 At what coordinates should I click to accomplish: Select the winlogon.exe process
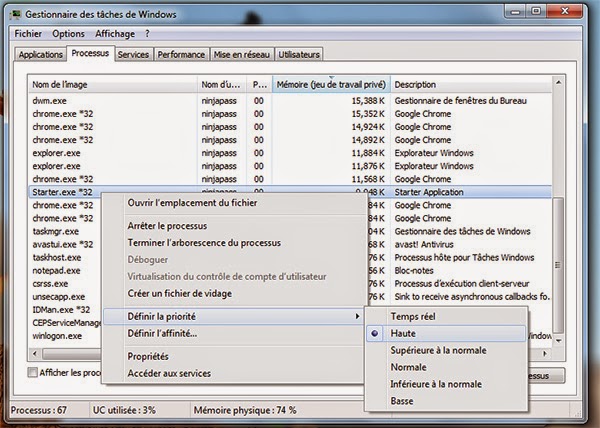[x=57, y=336]
